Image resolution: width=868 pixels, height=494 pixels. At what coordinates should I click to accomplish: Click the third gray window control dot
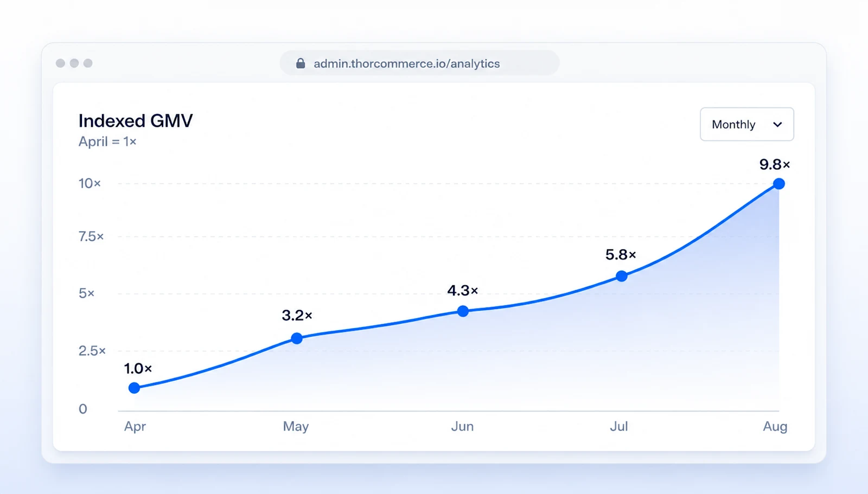tap(88, 63)
